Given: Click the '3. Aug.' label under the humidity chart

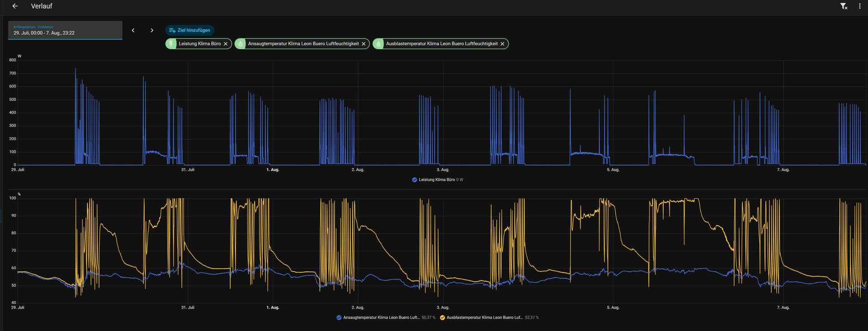Looking at the screenshot, I should [443, 308].
